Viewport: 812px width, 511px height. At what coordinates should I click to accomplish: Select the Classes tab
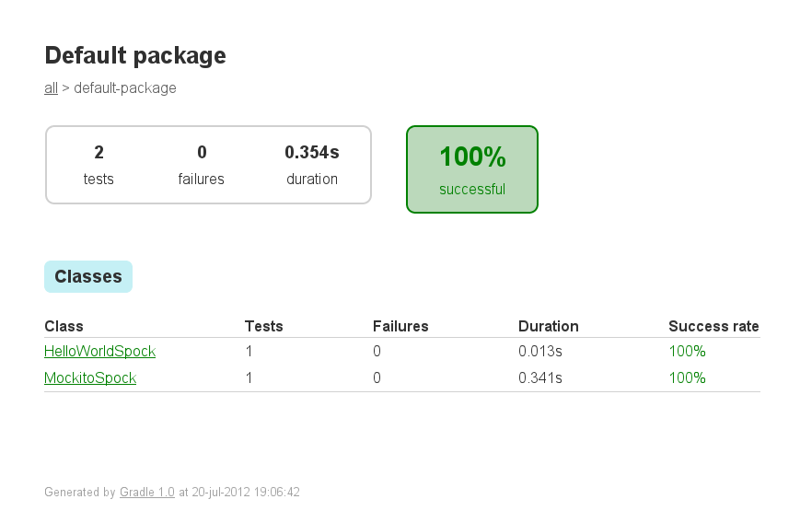pyautogui.click(x=88, y=276)
